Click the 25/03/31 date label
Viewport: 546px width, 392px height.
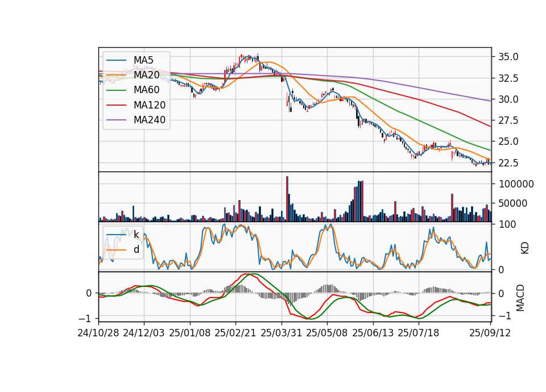(282, 333)
